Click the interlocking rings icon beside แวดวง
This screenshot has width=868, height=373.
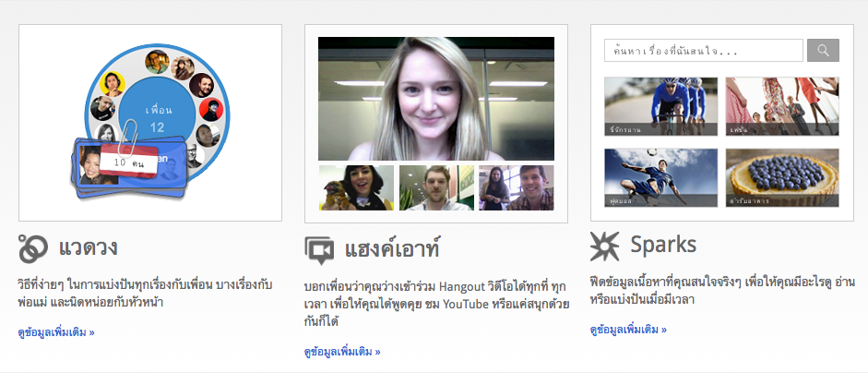pyautogui.click(x=32, y=248)
